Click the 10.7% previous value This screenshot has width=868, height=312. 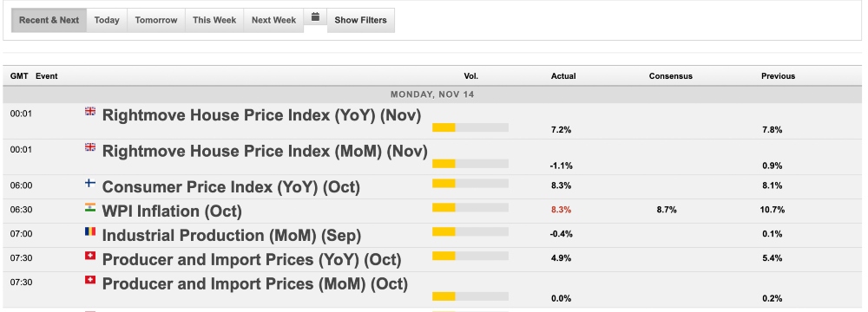(x=773, y=210)
